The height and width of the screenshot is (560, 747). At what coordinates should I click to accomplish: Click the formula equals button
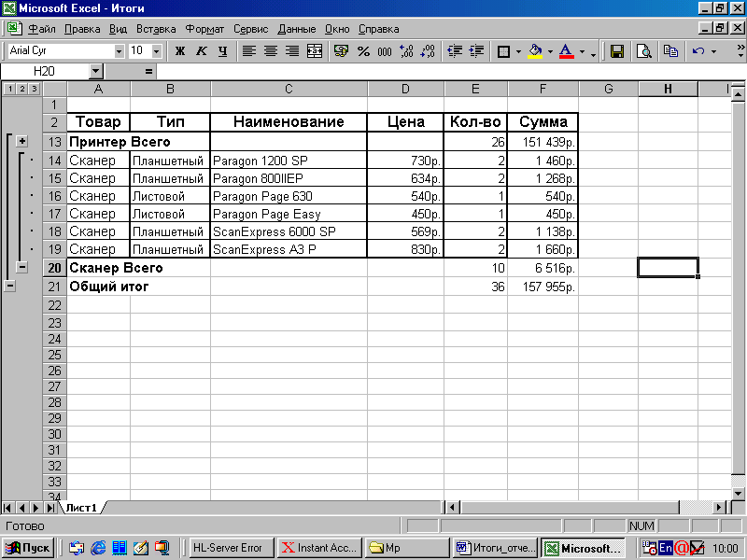[x=148, y=72]
